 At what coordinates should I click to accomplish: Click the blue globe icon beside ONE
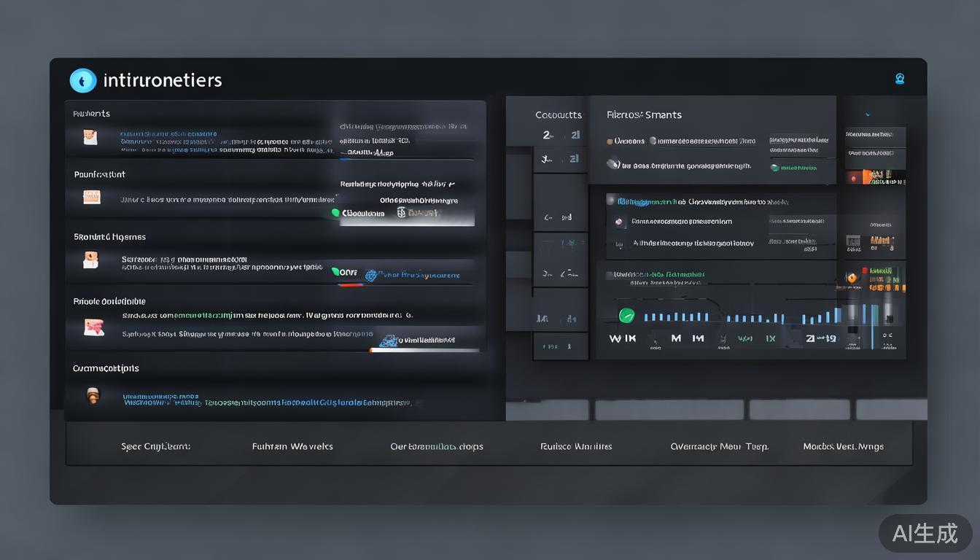371,275
